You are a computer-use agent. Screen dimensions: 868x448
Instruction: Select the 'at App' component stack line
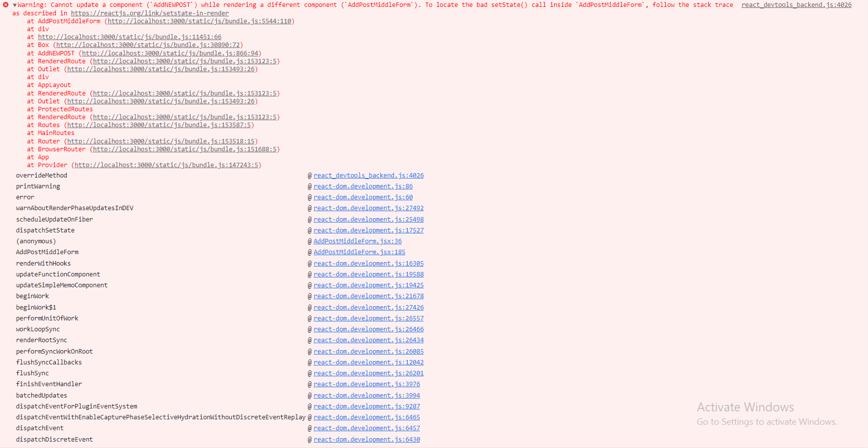pyautogui.click(x=38, y=157)
